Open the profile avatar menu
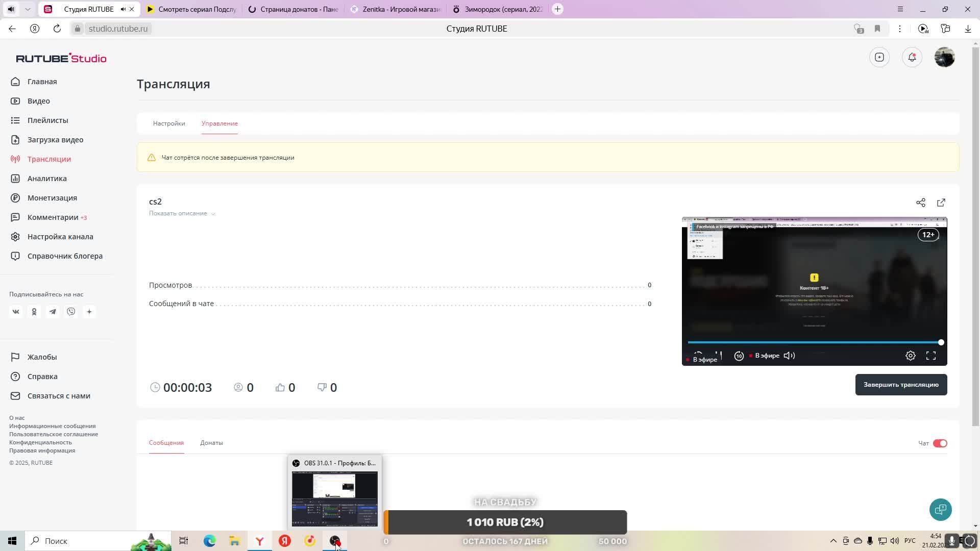The width and height of the screenshot is (980, 551). 945,57
